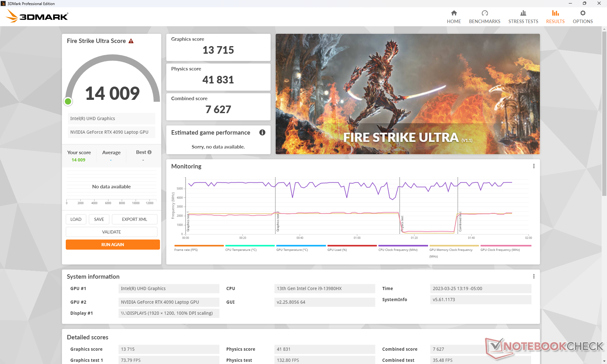Open the Benchmarks gauge icon
This screenshot has width=607, height=364.
[484, 13]
